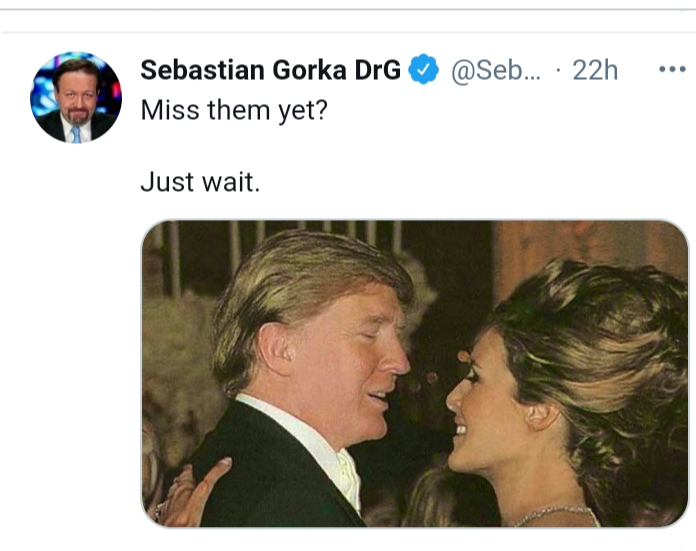Open the attached tweet photo
The height and width of the screenshot is (551, 696).
tap(415, 374)
